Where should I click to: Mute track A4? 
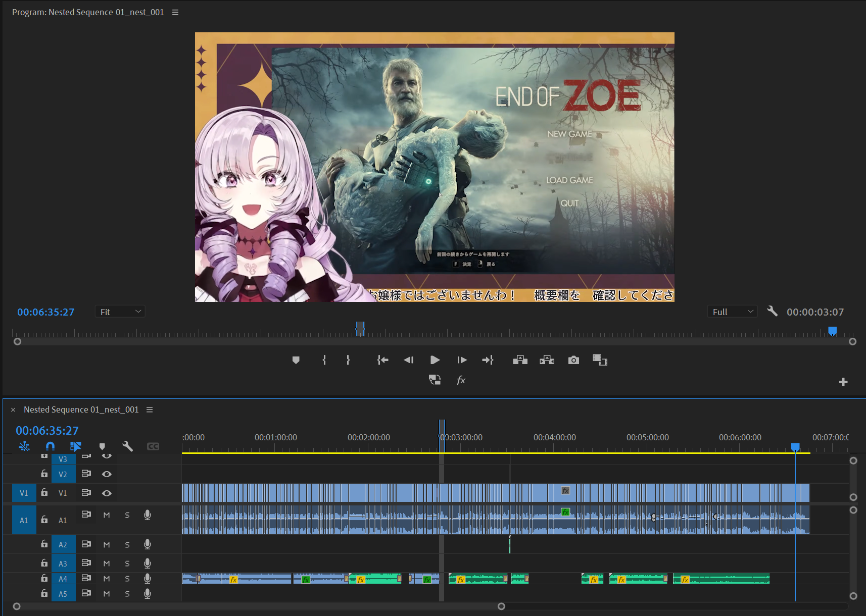pyautogui.click(x=107, y=579)
